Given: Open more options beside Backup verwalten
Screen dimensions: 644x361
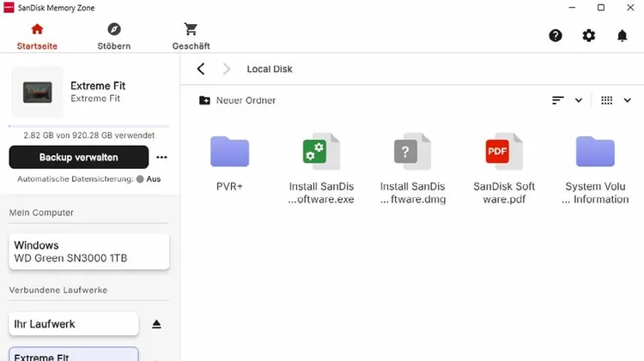Looking at the screenshot, I should (x=161, y=158).
